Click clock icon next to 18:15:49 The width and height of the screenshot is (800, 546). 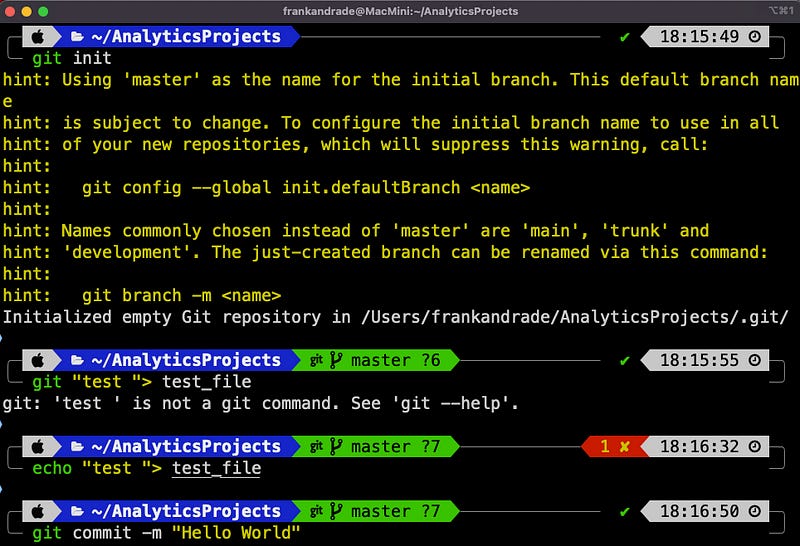[x=755, y=37]
